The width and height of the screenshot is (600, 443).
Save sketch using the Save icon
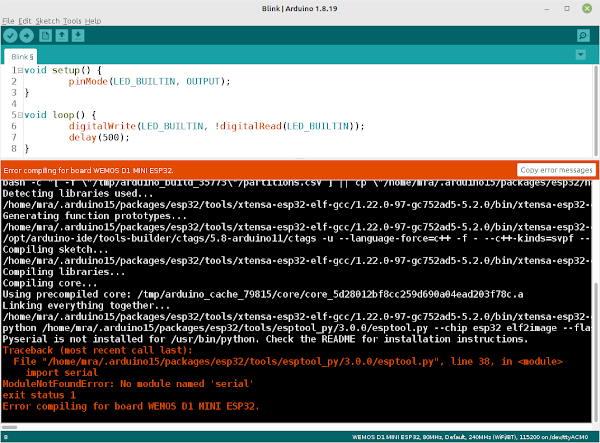click(x=78, y=36)
